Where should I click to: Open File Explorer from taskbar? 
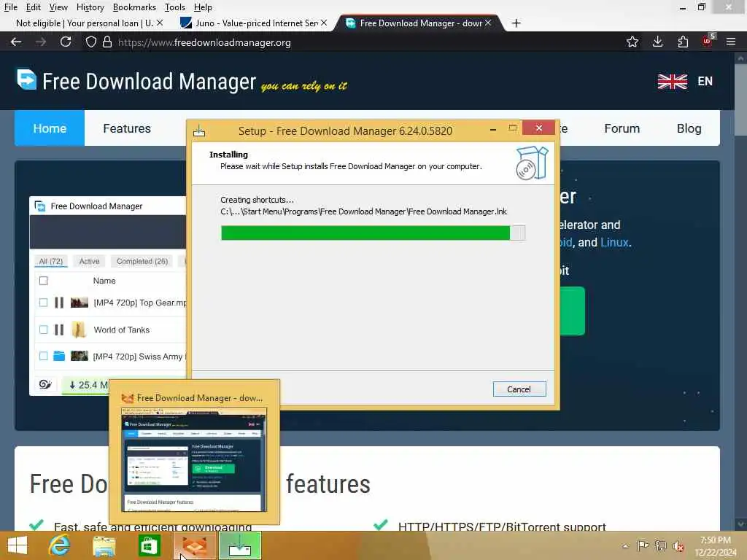tap(104, 546)
